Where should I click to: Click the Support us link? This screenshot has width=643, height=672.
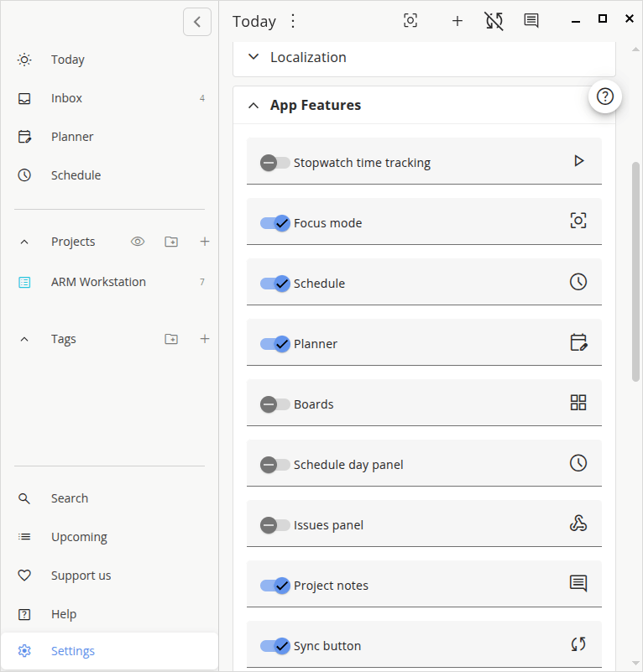pyautogui.click(x=81, y=575)
